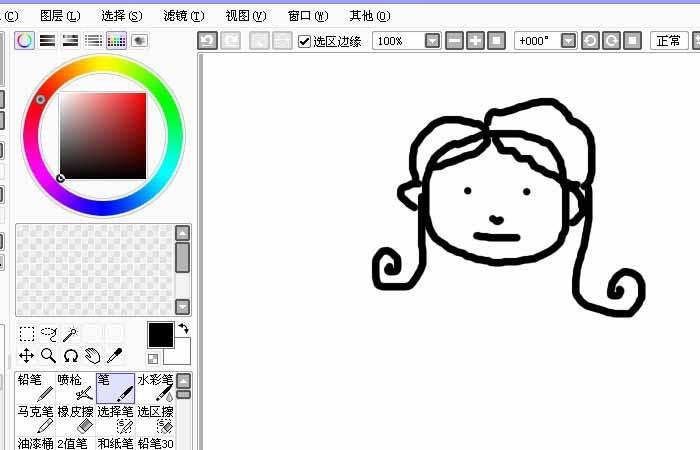Image resolution: width=700 pixels, height=450 pixels.
Task: Select the move tool
Action: 27,356
